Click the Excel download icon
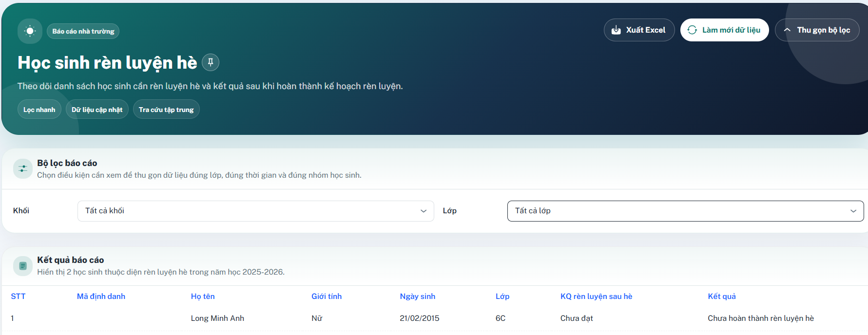The height and width of the screenshot is (335, 868). pos(616,30)
